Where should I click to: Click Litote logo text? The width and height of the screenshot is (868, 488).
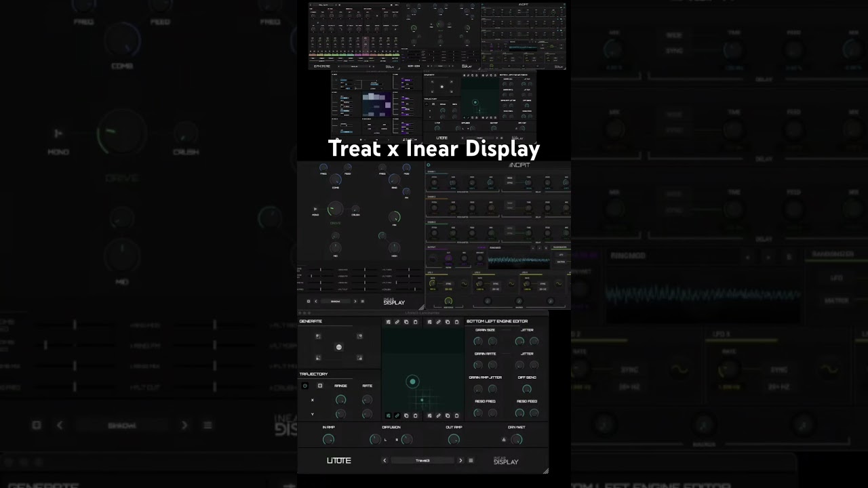click(x=339, y=460)
